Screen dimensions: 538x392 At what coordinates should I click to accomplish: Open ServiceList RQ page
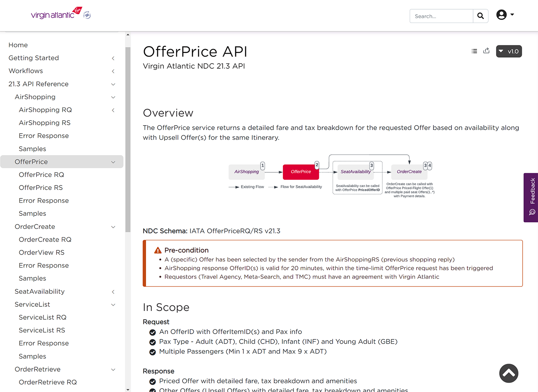coord(43,318)
